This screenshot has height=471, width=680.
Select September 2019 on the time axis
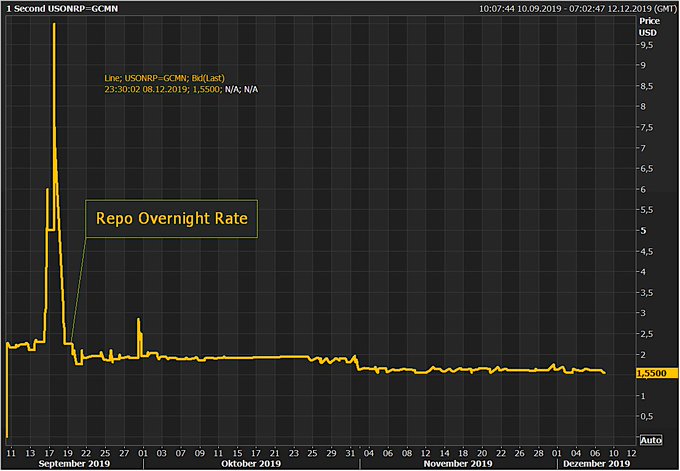click(73, 463)
